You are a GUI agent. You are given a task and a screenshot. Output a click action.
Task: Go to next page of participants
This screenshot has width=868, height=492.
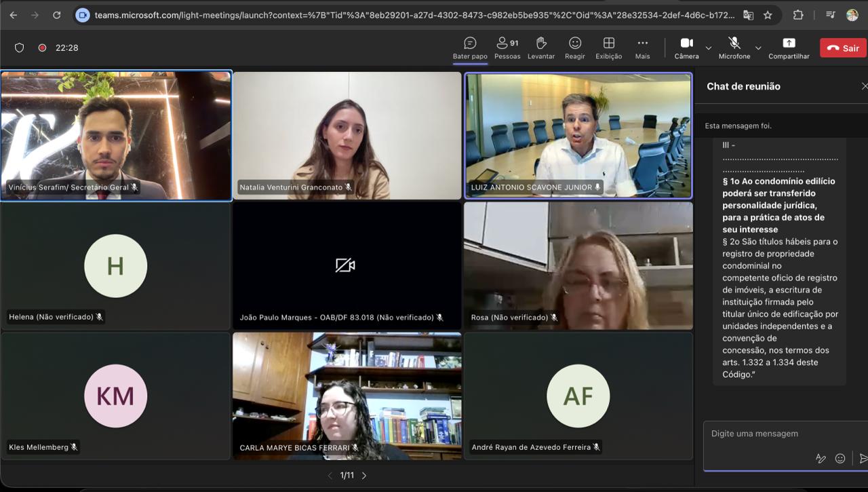click(364, 476)
